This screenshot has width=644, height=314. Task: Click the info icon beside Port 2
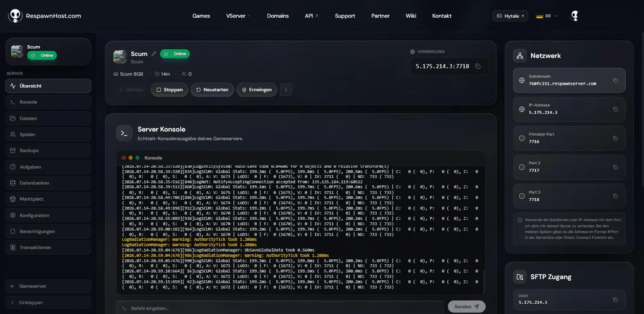pos(522,167)
